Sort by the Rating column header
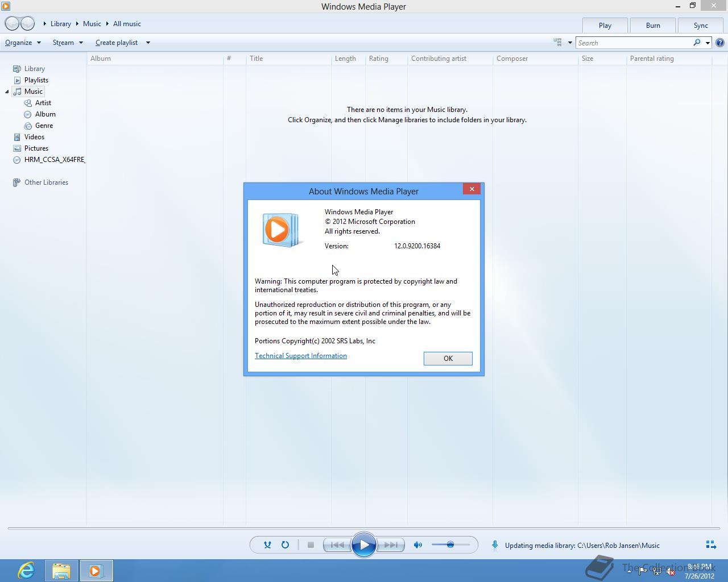This screenshot has height=582, width=728. coord(386,59)
